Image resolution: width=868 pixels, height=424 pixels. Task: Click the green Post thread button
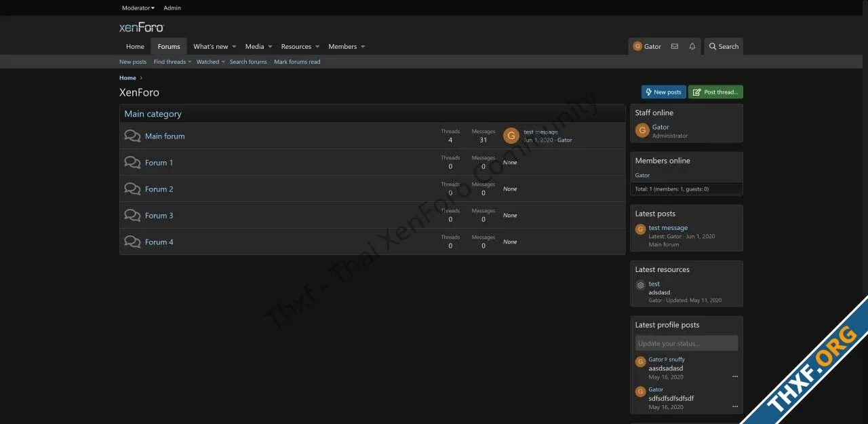715,92
